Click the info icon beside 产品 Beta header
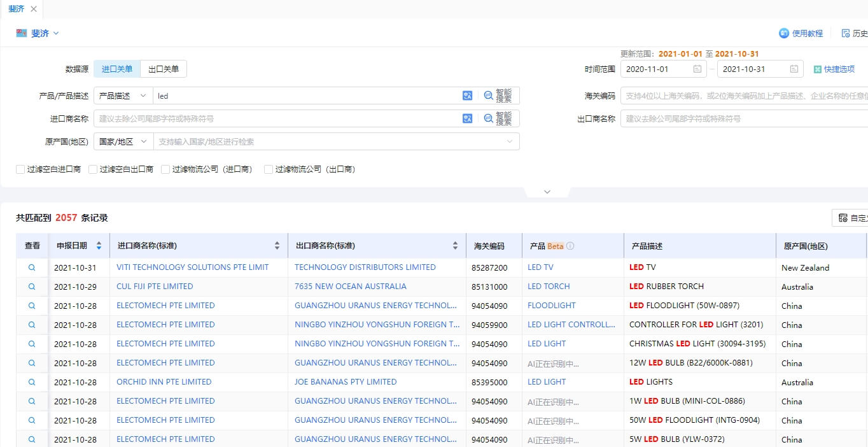The width and height of the screenshot is (868, 447). point(570,246)
